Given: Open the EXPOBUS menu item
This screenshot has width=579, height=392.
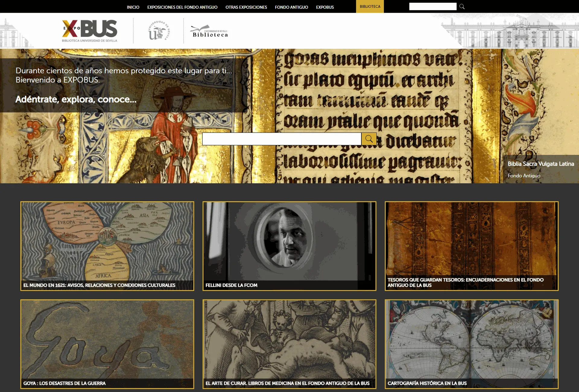Looking at the screenshot, I should coord(325,7).
